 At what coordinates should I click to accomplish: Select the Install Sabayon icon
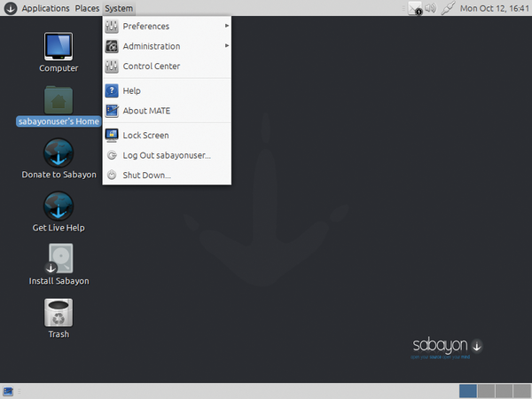pyautogui.click(x=59, y=259)
